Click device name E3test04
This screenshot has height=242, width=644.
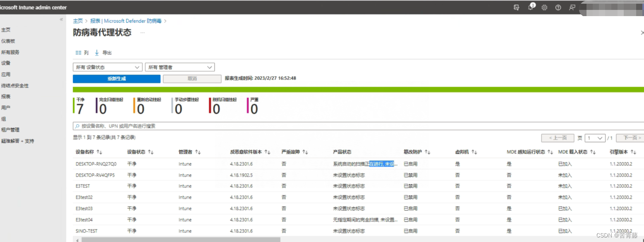coord(84,220)
